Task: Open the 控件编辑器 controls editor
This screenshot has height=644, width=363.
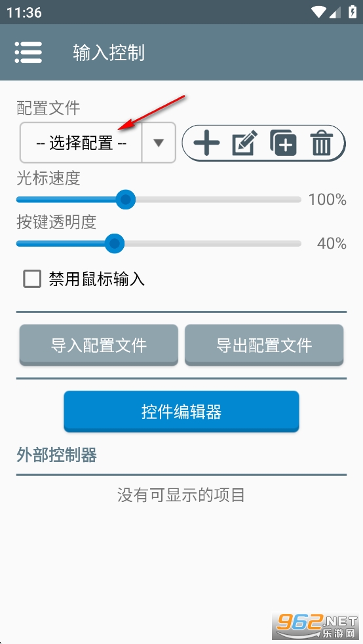Action: click(x=181, y=411)
